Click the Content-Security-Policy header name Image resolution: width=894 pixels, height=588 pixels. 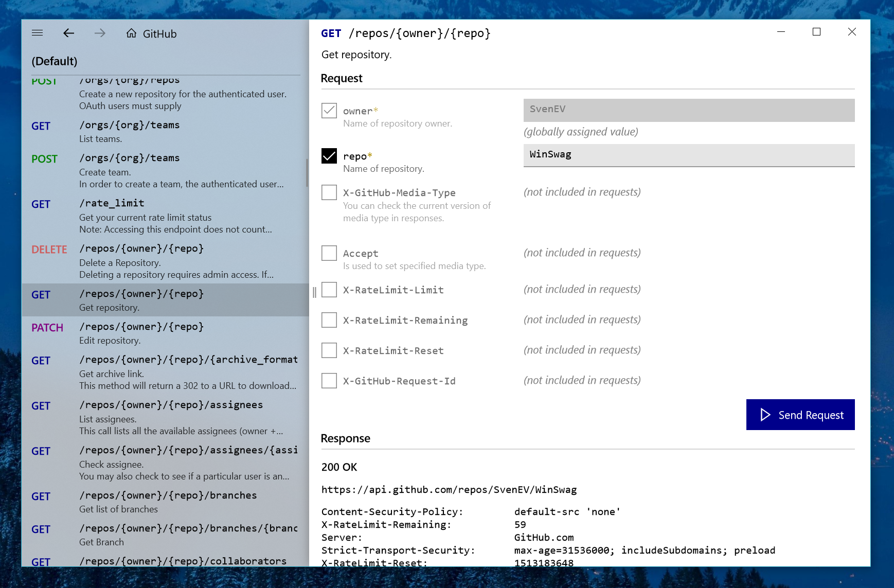tap(392, 512)
